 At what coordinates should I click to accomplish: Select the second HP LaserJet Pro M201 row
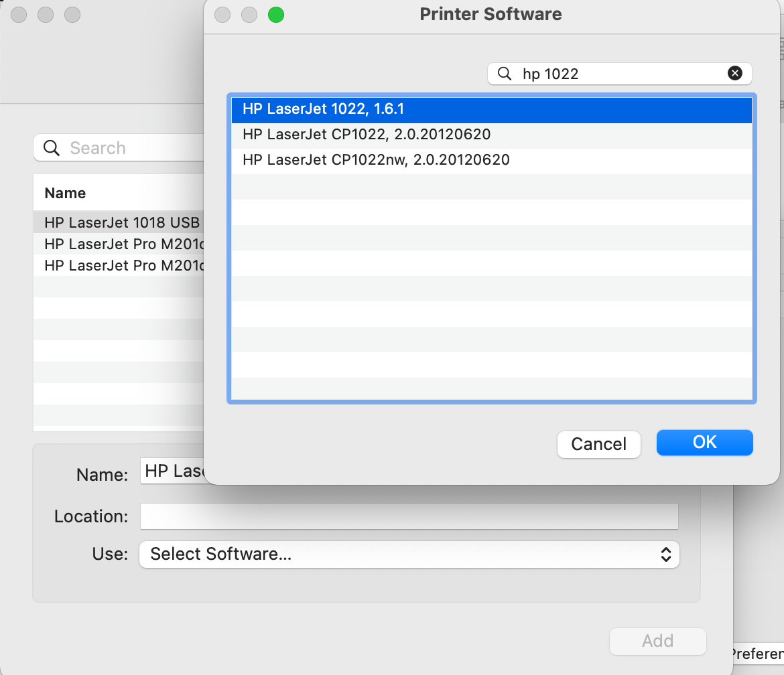[119, 265]
